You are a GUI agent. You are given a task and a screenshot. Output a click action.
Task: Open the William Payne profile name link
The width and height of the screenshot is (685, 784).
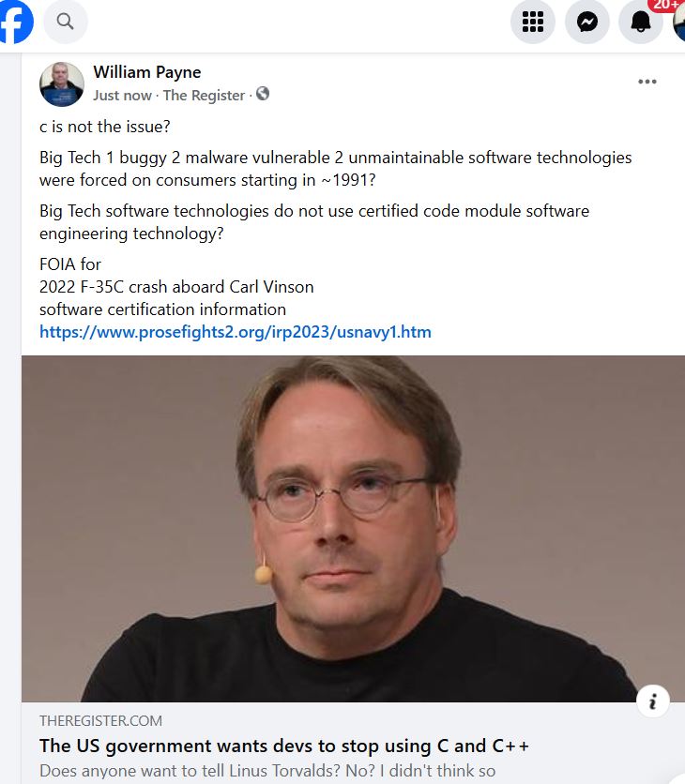pyautogui.click(x=147, y=72)
